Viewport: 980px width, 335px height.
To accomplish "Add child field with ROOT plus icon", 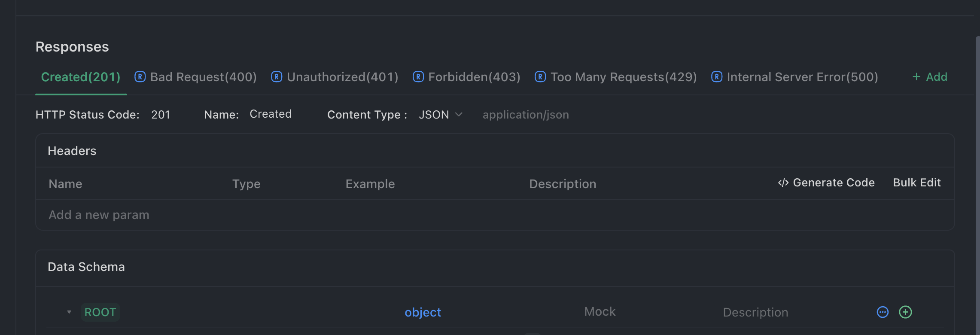I will click(905, 312).
